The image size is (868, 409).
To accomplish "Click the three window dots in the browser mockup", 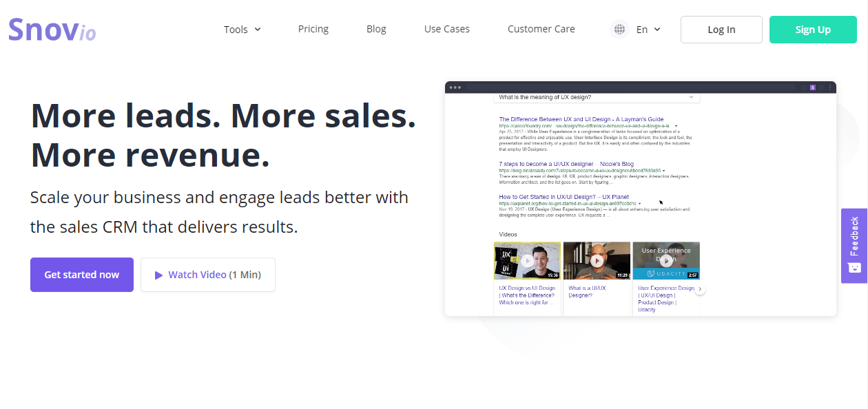I will [x=455, y=87].
